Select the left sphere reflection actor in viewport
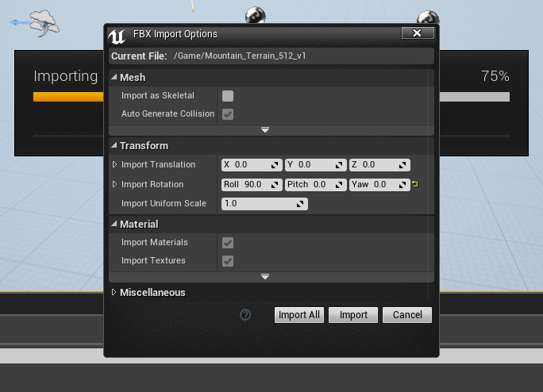Viewport: 543px width, 392px height. pos(255,15)
